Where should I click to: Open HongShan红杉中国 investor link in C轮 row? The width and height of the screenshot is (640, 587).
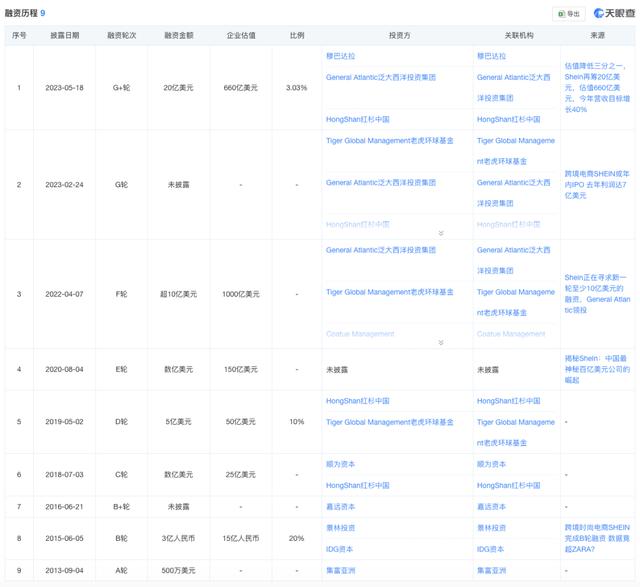click(x=358, y=485)
